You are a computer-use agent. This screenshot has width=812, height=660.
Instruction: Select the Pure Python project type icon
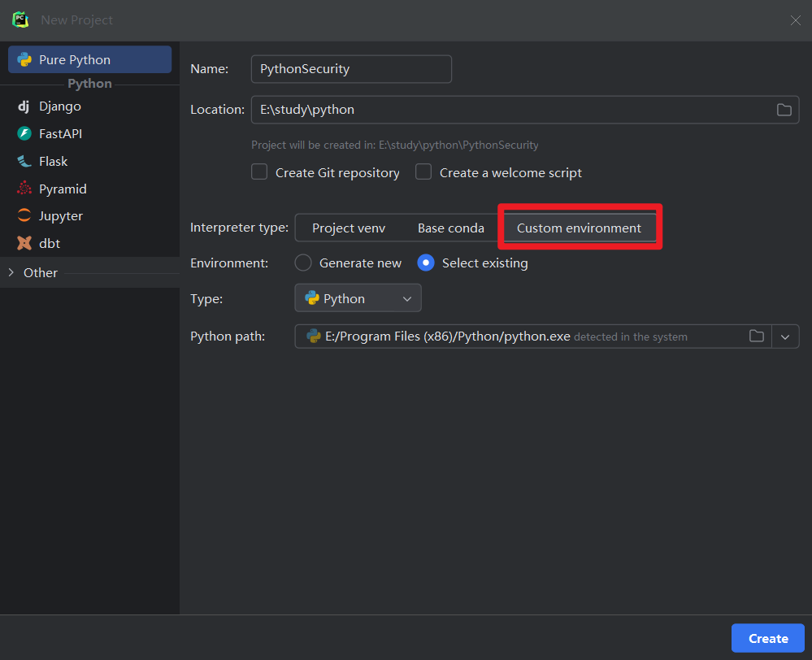point(24,59)
